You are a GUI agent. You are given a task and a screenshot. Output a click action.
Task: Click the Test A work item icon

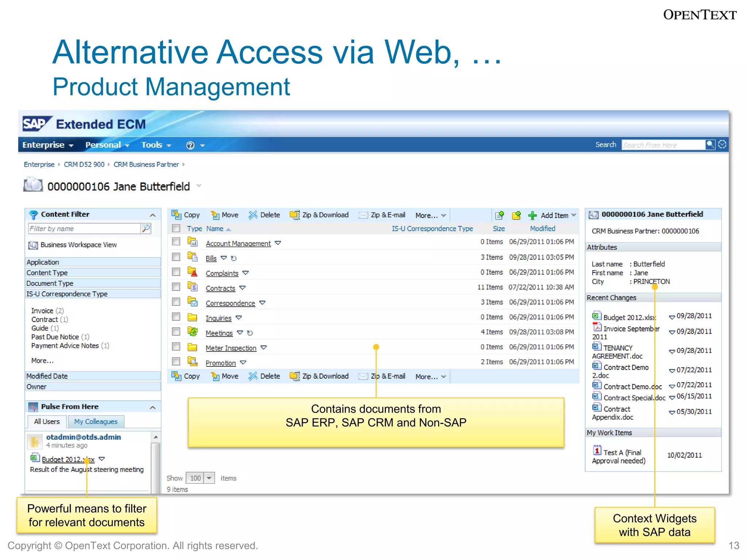[597, 450]
